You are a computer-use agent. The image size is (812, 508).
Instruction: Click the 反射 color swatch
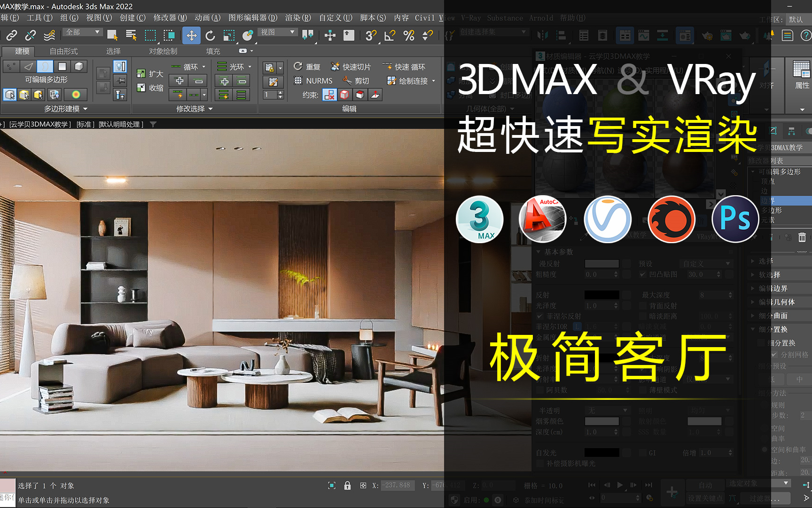point(603,294)
